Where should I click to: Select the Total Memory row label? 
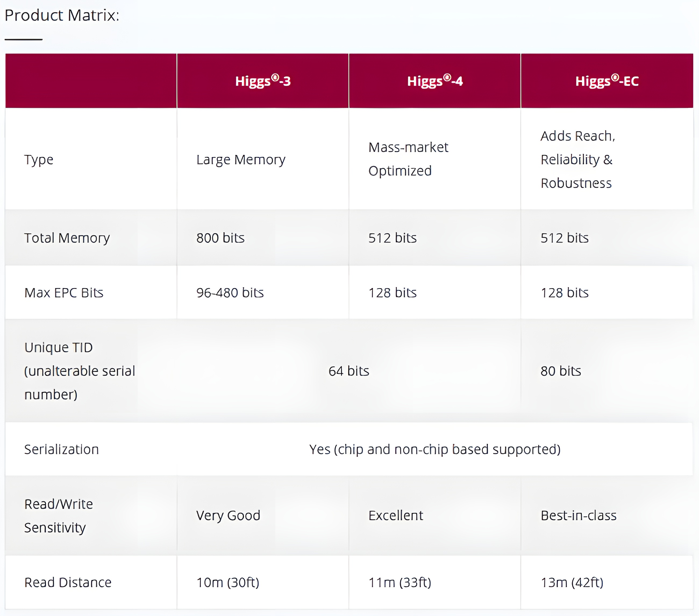67,238
